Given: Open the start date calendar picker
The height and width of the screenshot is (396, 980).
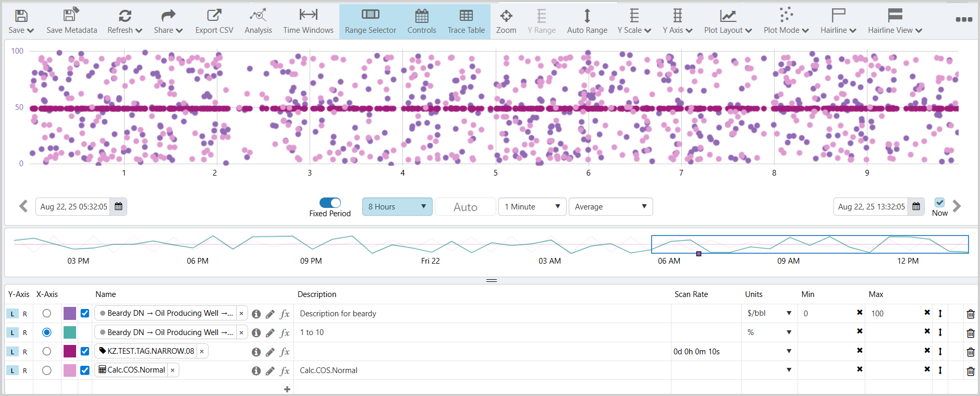Looking at the screenshot, I should [118, 207].
